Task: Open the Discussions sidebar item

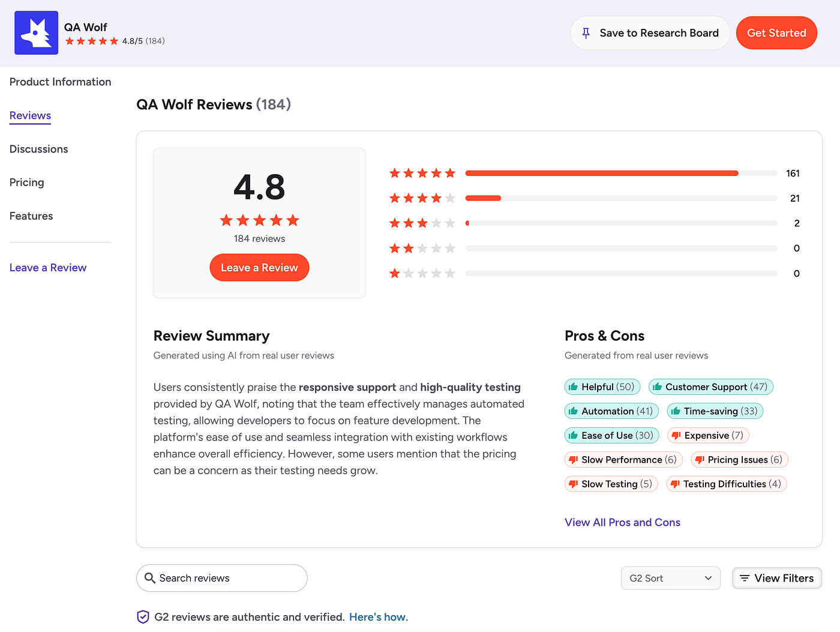Action: tap(39, 149)
